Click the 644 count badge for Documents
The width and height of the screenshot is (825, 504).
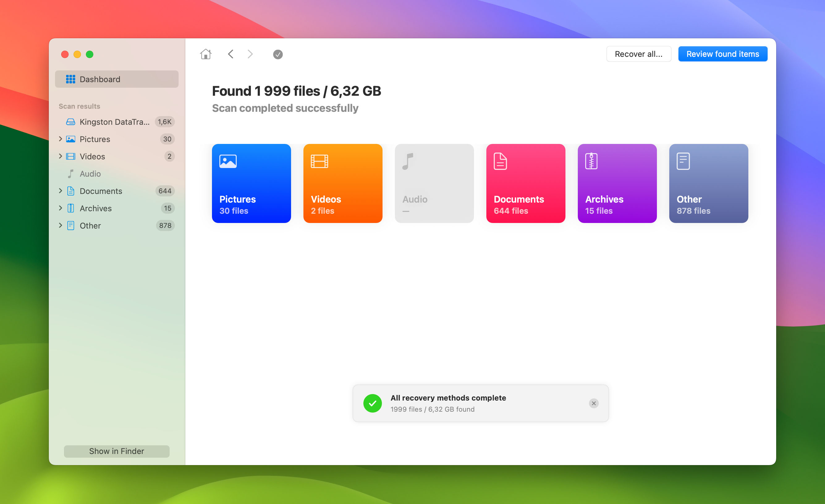click(x=165, y=191)
